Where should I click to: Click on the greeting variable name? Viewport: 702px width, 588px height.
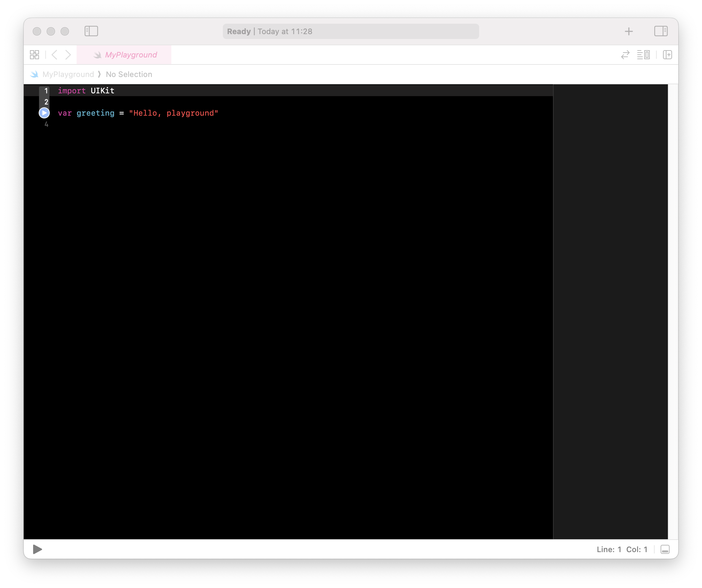pos(95,113)
